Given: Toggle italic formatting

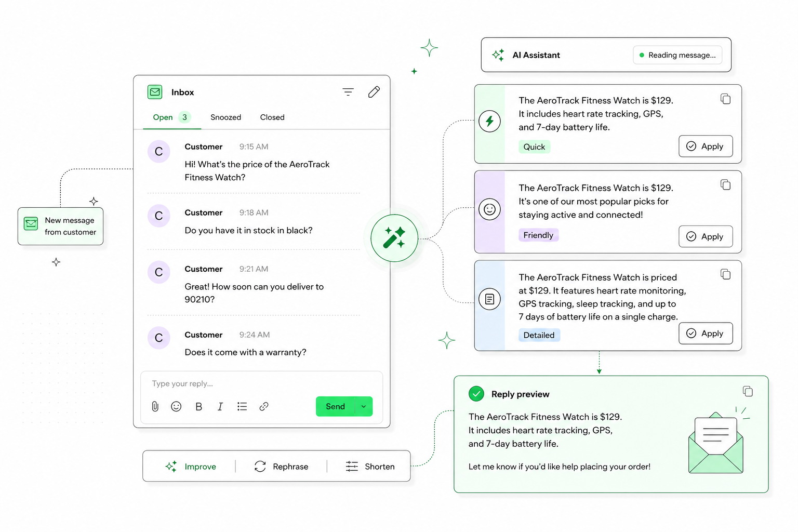Looking at the screenshot, I should 220,407.
